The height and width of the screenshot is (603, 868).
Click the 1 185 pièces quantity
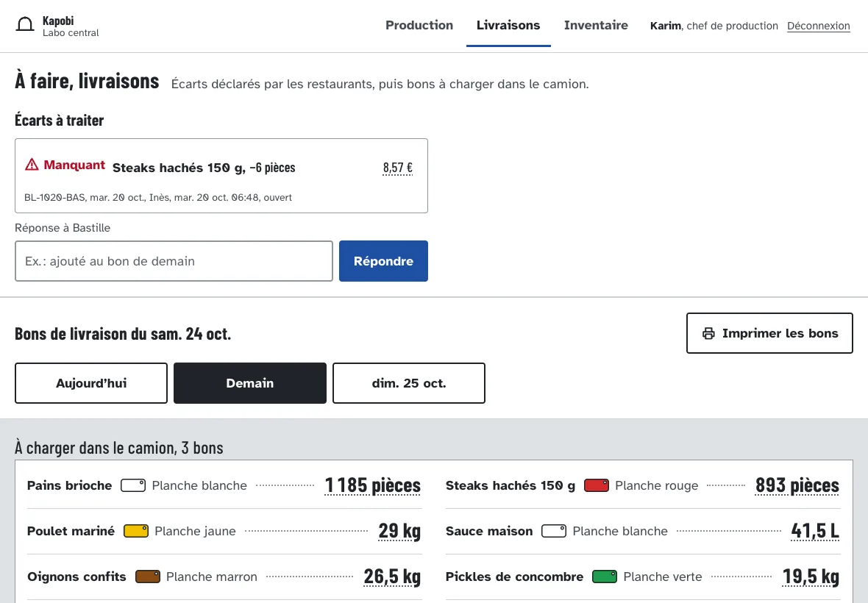[372, 485]
